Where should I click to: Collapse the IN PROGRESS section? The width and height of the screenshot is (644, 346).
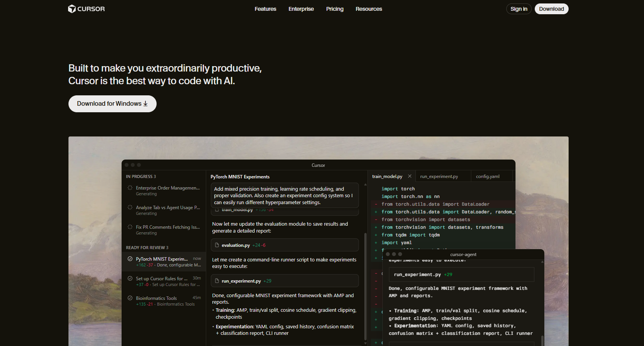pyautogui.click(x=141, y=176)
